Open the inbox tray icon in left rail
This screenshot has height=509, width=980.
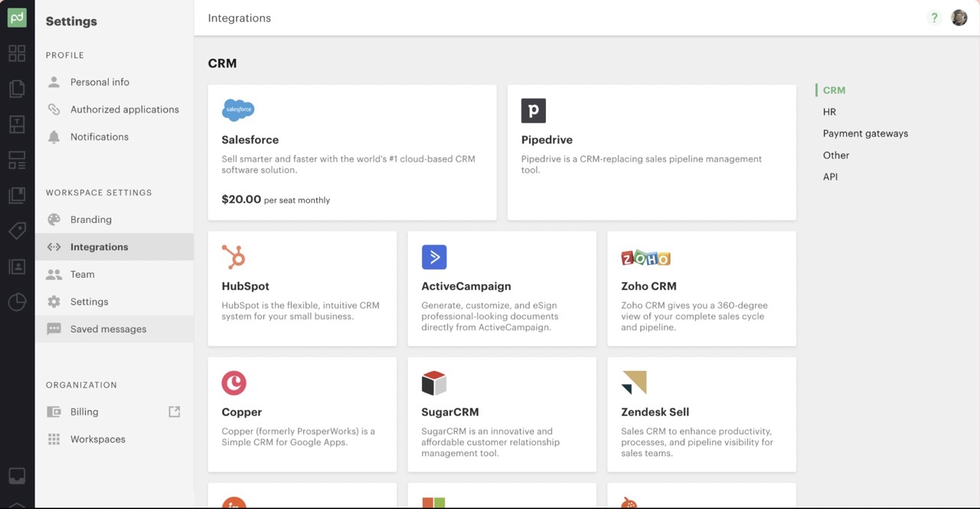pyautogui.click(x=17, y=476)
